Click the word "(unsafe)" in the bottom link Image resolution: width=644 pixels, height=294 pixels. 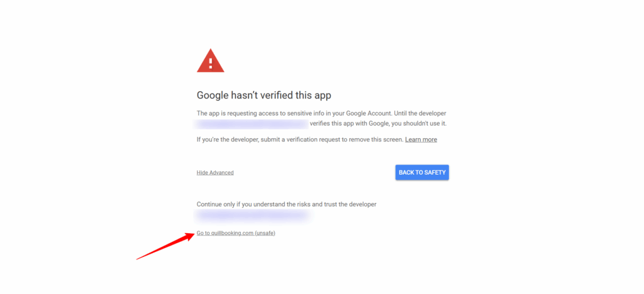pos(265,234)
